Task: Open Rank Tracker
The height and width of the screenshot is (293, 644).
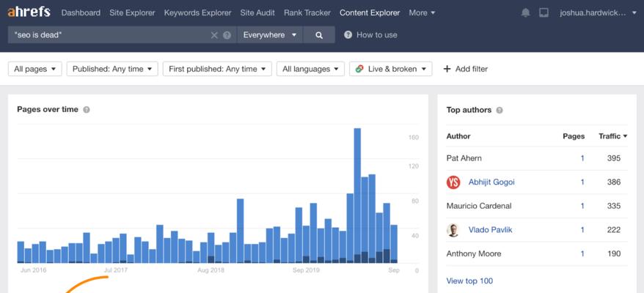Action: tap(307, 12)
